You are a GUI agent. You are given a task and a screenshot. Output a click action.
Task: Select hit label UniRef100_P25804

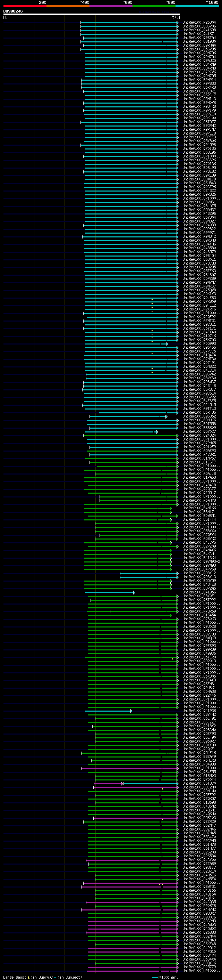point(199,23)
